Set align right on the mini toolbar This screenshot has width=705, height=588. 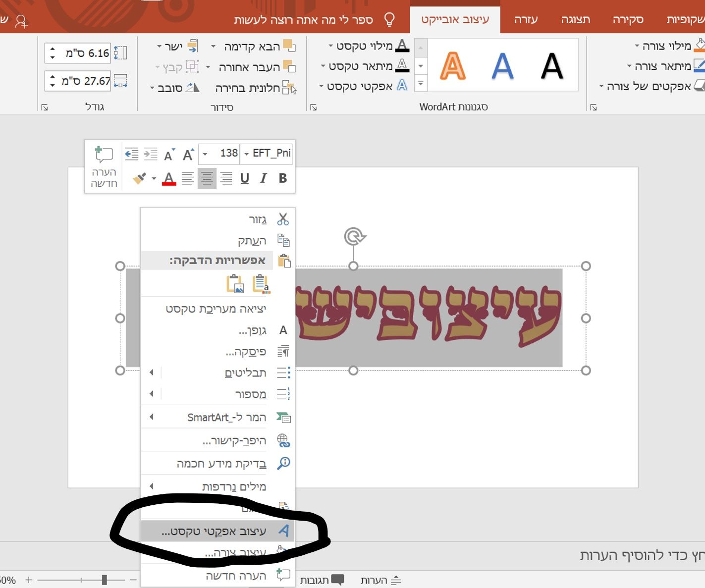226,178
